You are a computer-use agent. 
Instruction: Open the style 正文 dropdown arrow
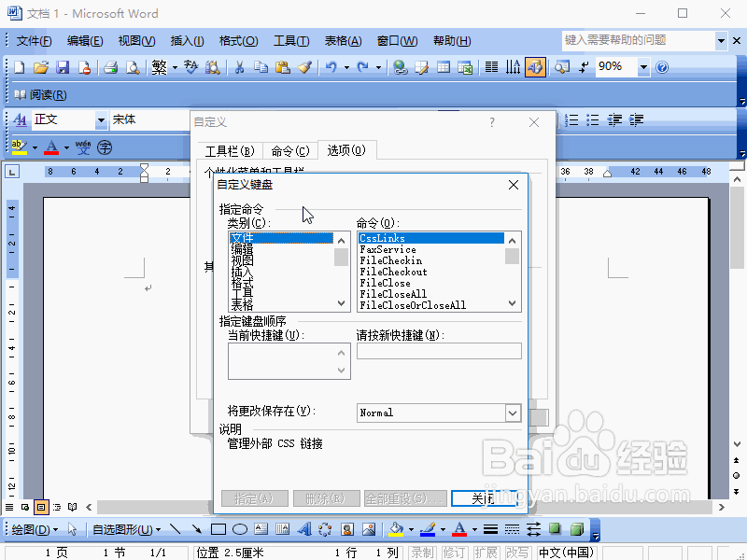[101, 120]
